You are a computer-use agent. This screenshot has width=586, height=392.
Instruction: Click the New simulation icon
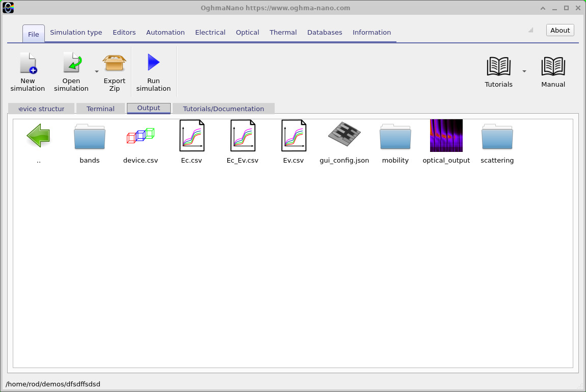pyautogui.click(x=28, y=63)
